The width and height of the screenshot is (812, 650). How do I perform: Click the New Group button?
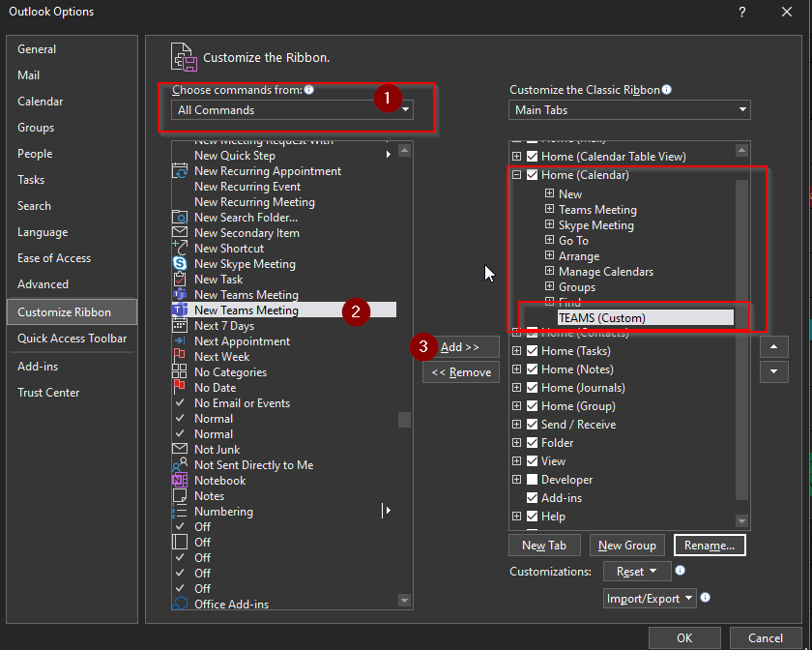coord(627,546)
